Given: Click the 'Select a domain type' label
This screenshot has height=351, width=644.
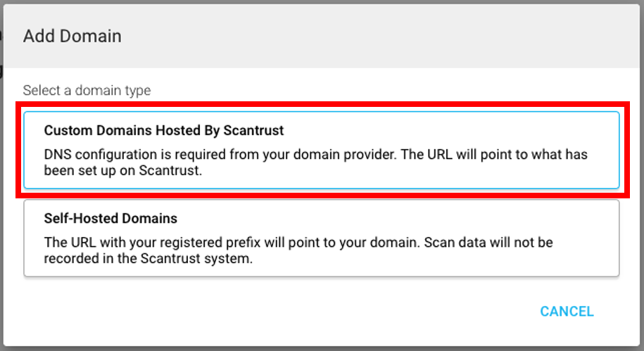Looking at the screenshot, I should [x=87, y=91].
